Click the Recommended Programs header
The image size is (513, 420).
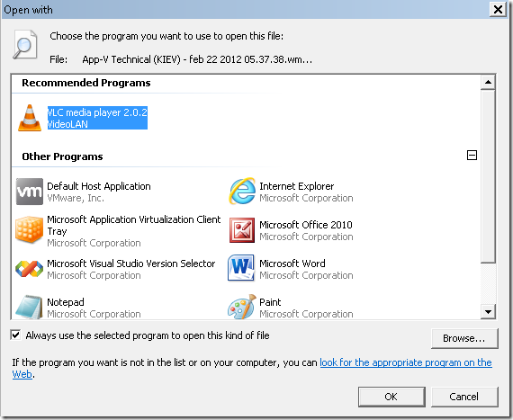point(86,83)
